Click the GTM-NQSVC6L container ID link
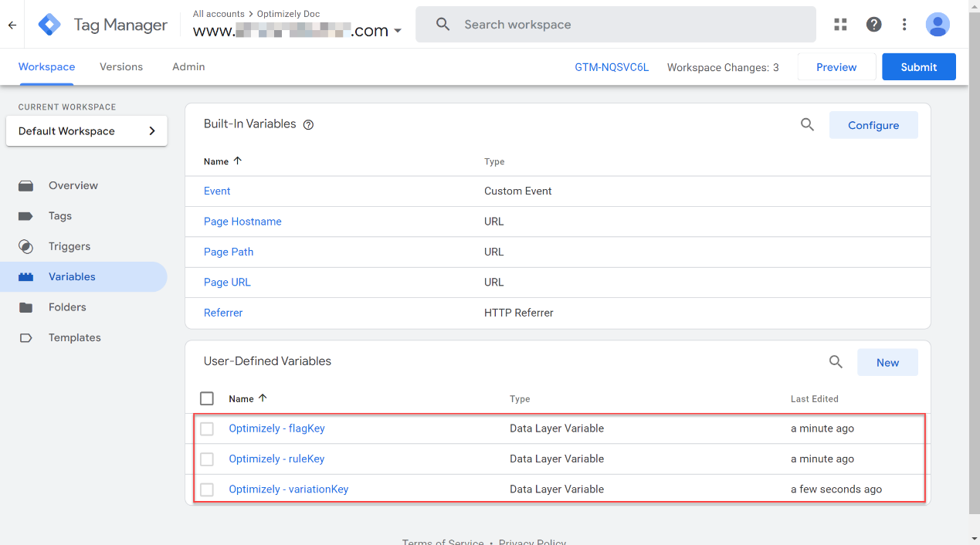The width and height of the screenshot is (980, 545). (x=612, y=67)
